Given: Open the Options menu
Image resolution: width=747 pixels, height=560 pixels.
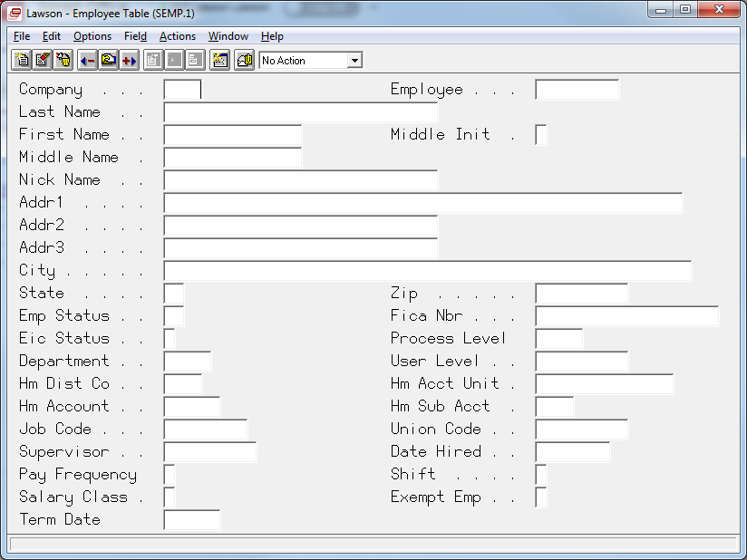Looking at the screenshot, I should tap(92, 36).
